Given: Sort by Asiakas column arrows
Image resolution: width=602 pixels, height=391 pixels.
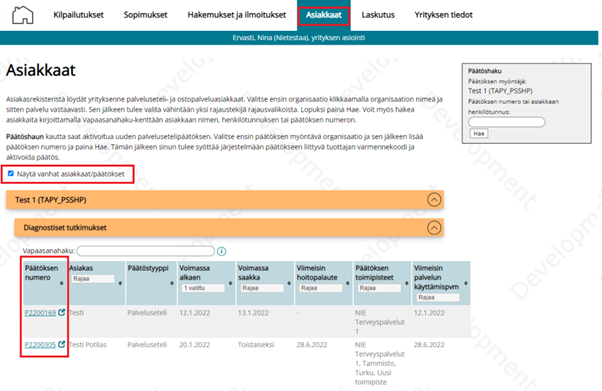Looking at the screenshot, I should pos(120,283).
